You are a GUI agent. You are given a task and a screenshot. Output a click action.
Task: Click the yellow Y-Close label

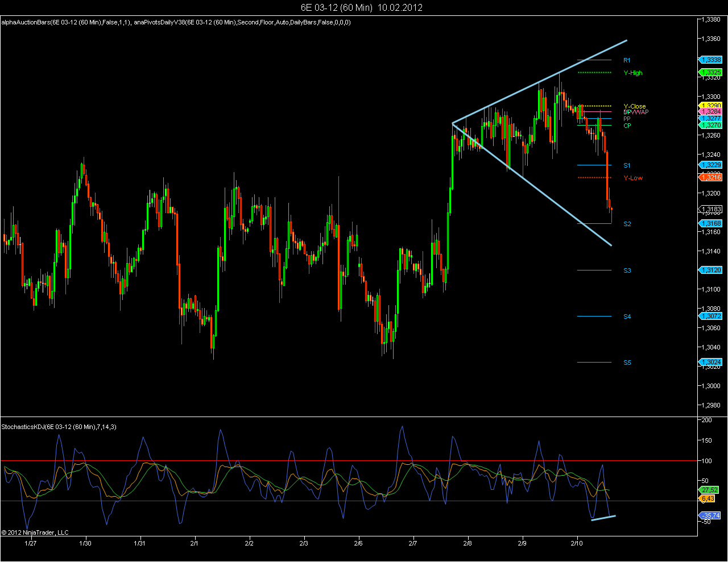point(635,106)
